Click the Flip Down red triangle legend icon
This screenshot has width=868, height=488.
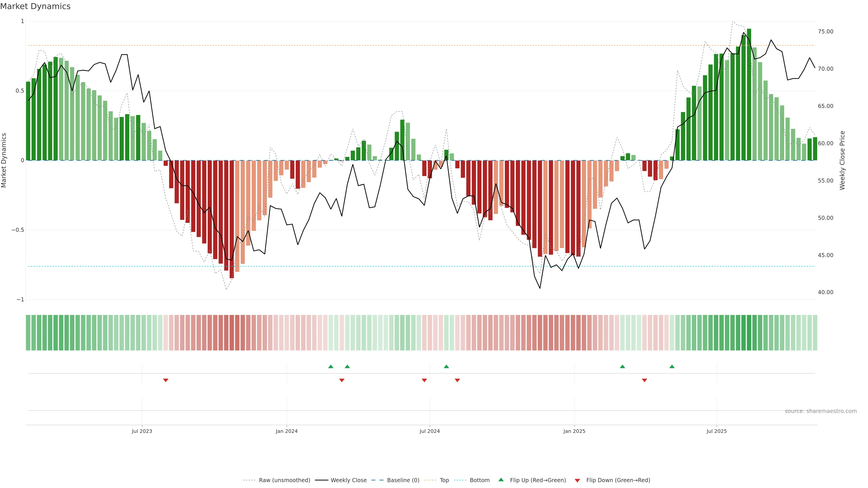coord(577,480)
